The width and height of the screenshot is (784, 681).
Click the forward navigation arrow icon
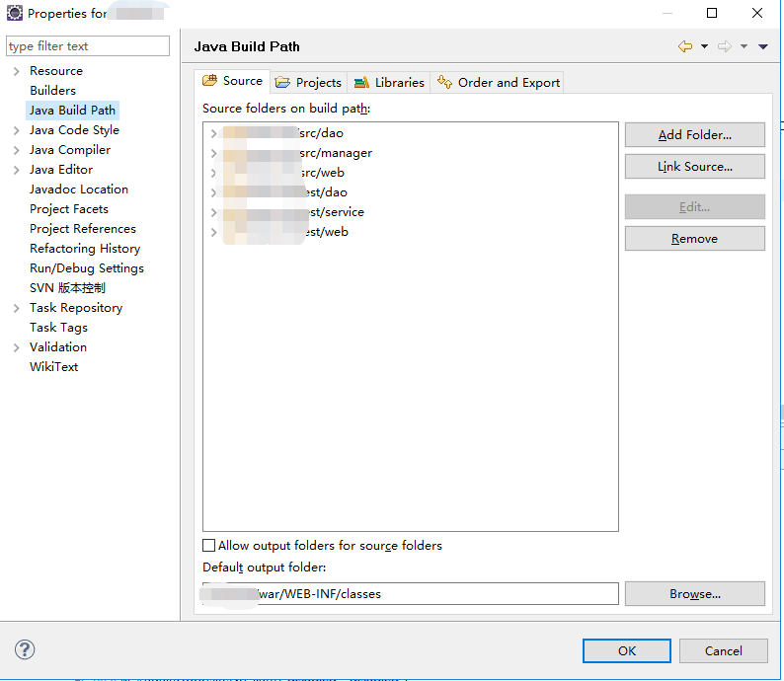click(x=725, y=46)
